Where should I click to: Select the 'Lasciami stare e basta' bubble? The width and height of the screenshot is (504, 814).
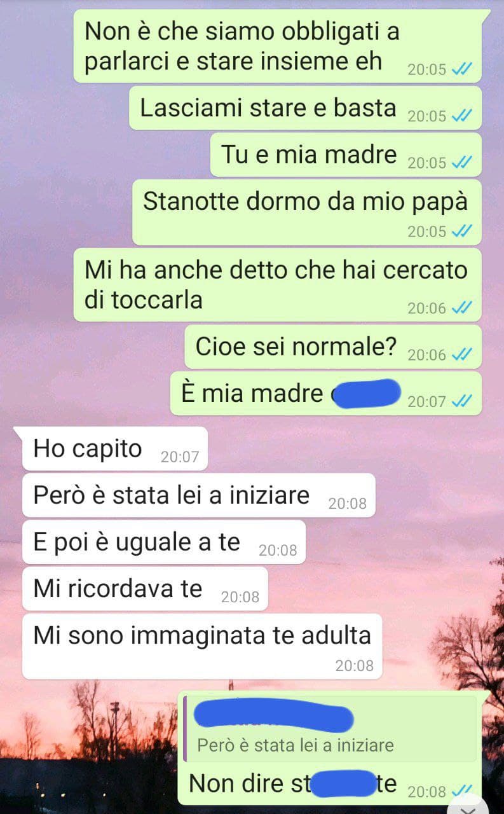[x=305, y=108]
